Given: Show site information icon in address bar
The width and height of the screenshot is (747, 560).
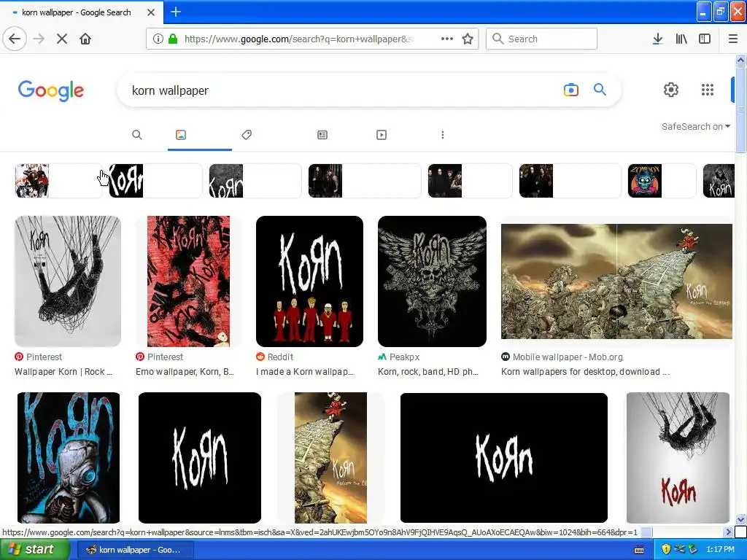Looking at the screenshot, I should pyautogui.click(x=158, y=39).
